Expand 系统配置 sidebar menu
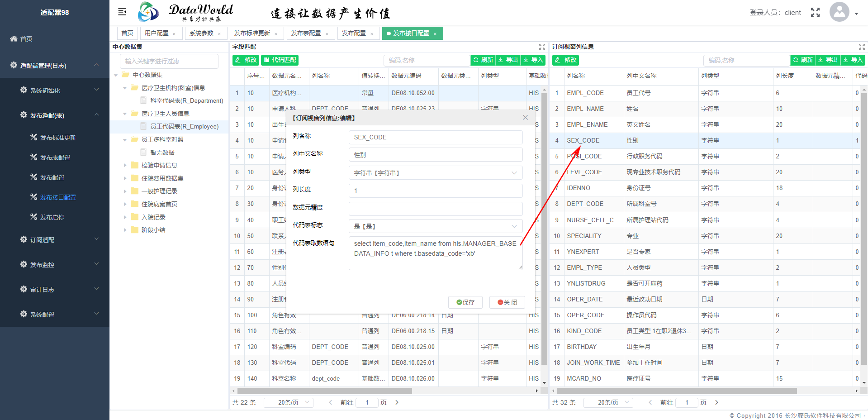 click(55, 315)
